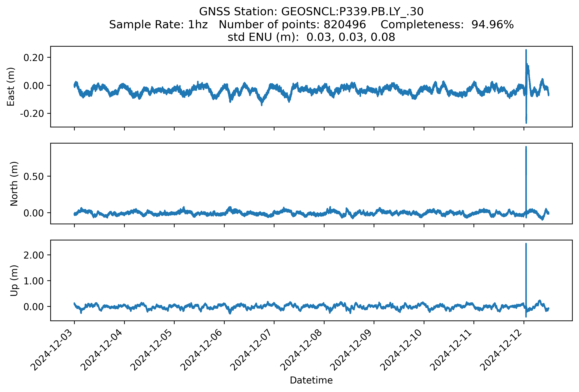Click the North (m) axis label
This screenshot has height=392, width=579.
(x=14, y=184)
